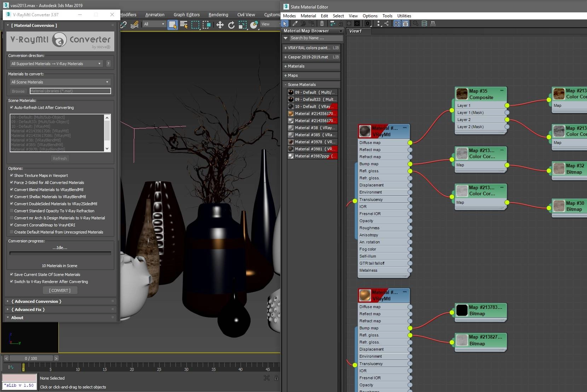Click Select tool arrow in Slate Material Editor
587x392 pixels.
[285, 23]
